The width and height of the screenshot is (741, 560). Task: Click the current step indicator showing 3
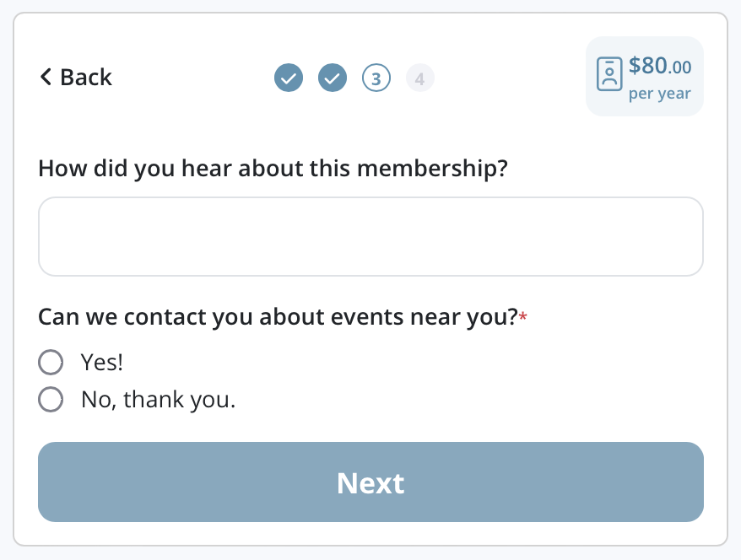376,77
